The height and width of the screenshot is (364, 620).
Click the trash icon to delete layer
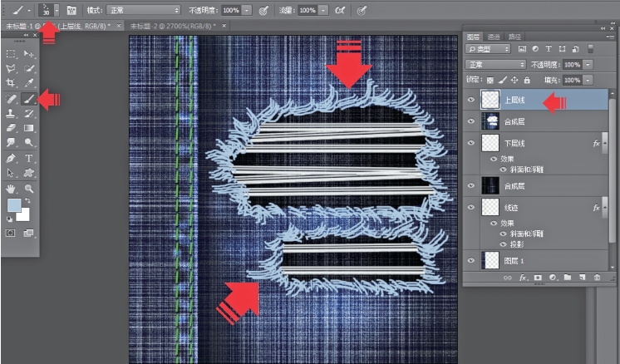click(x=596, y=277)
